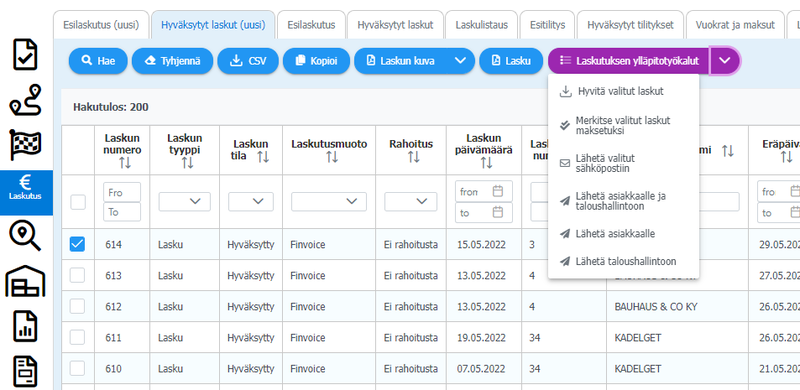800x390 pixels.
Task: Open the Rahoitus filter dropdown
Action: tap(411, 202)
